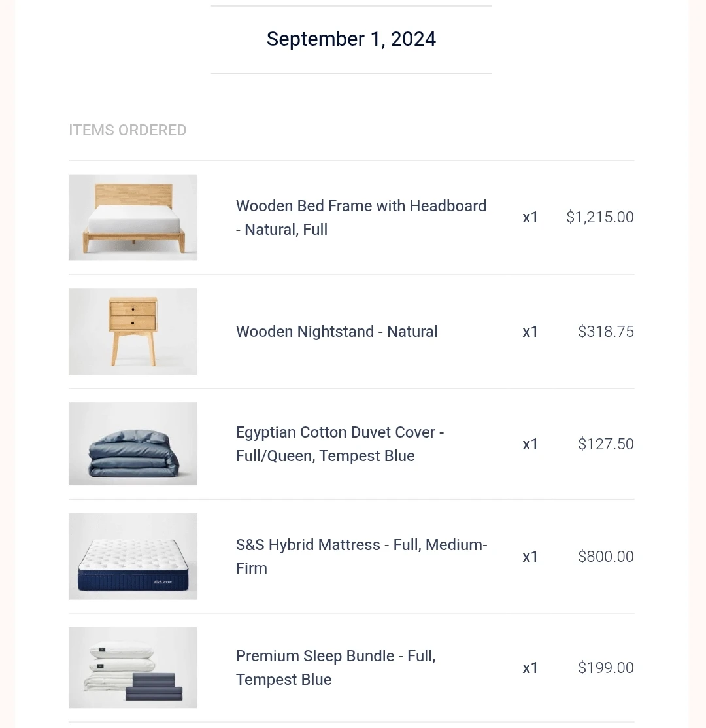Image resolution: width=706 pixels, height=728 pixels.
Task: Select the $318.75 nightstand price
Action: (x=606, y=332)
